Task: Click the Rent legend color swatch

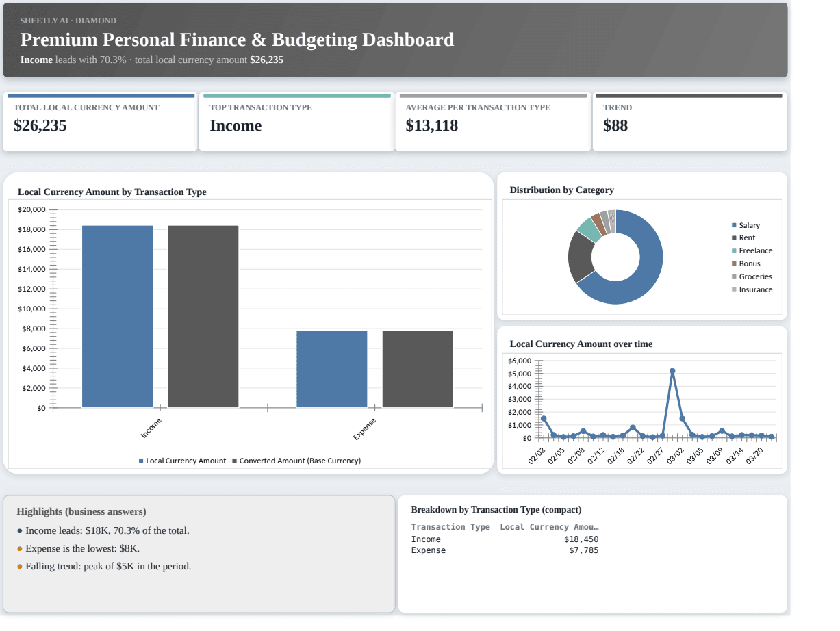Action: tap(735, 238)
